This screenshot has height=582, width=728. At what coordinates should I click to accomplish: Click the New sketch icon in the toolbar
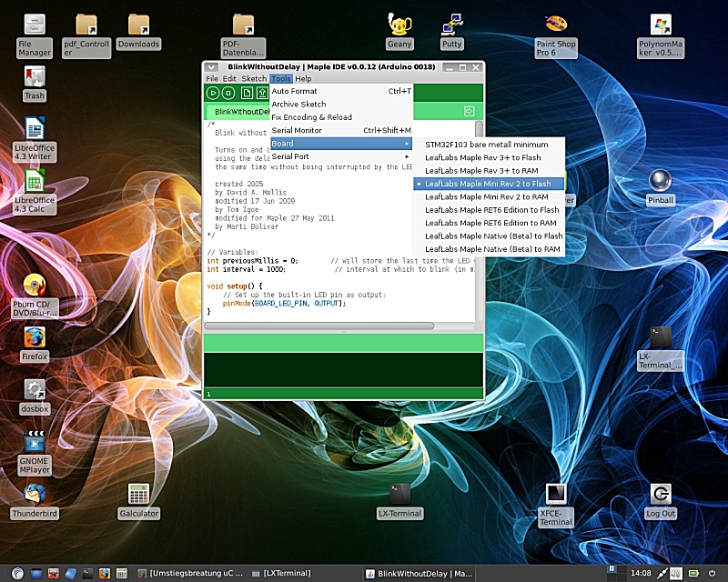(247, 93)
